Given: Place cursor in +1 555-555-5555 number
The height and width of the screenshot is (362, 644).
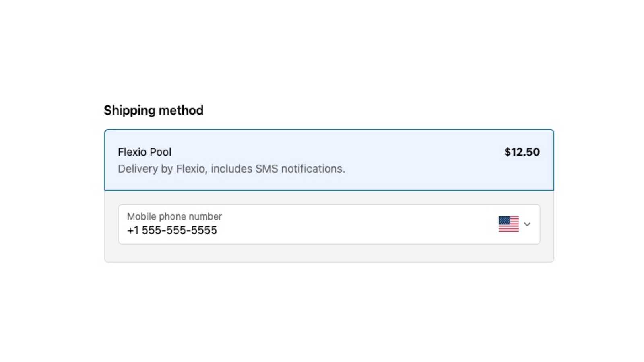Looking at the screenshot, I should [172, 230].
